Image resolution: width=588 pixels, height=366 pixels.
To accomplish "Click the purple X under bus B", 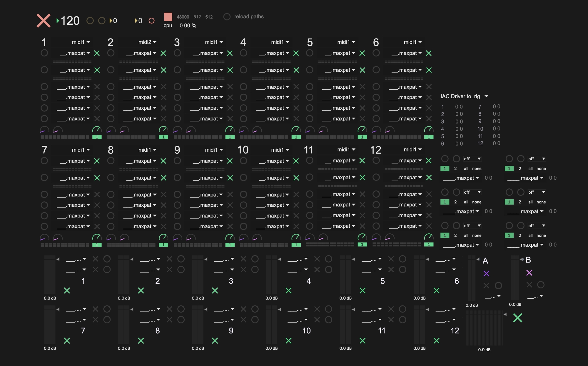I will pyautogui.click(x=529, y=273).
